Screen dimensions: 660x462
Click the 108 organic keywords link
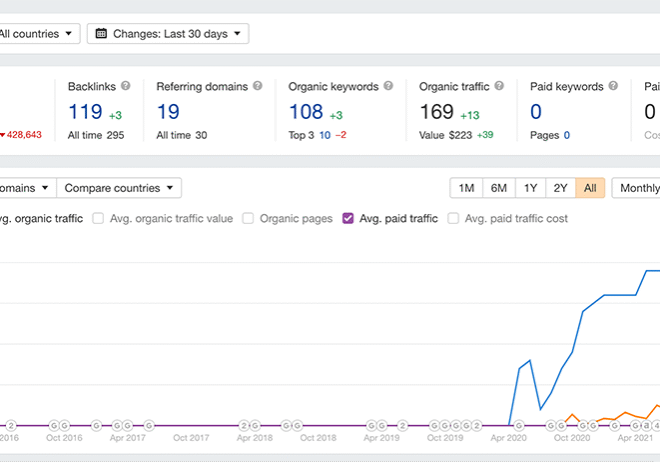coord(306,112)
